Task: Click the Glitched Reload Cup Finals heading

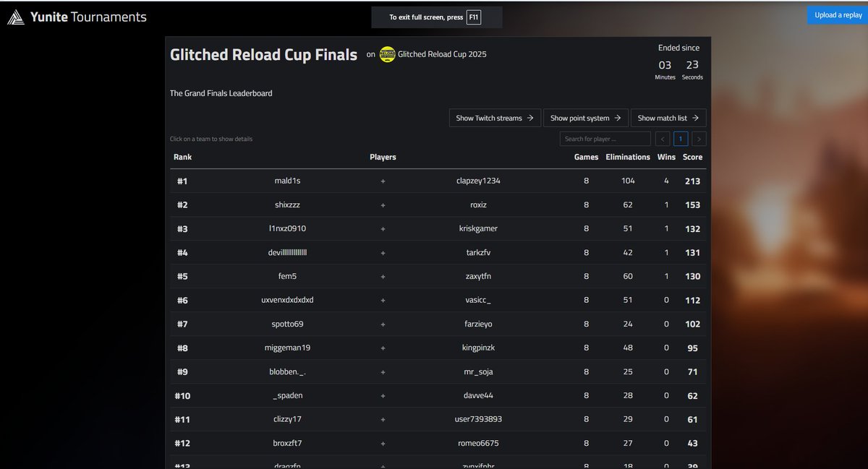Action: (263, 55)
